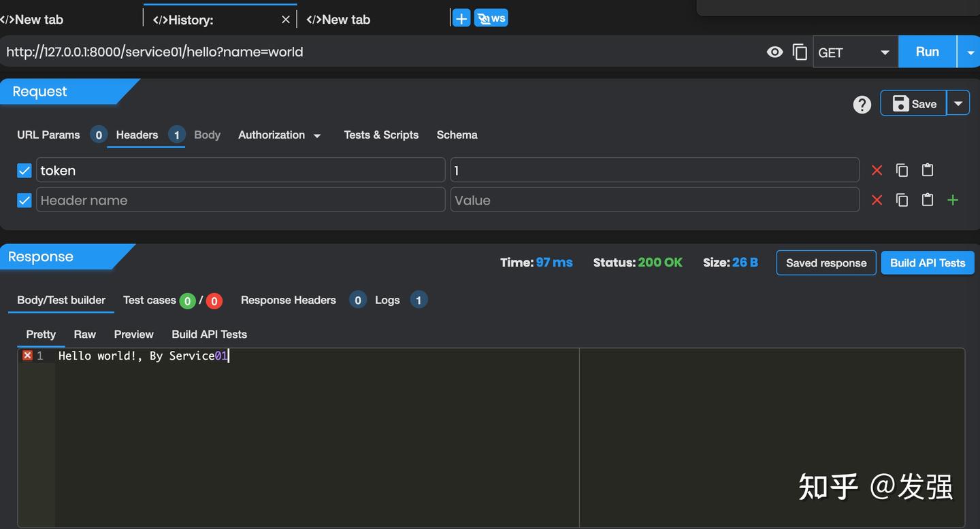Copy the token header row
Image resolution: width=980 pixels, height=529 pixels.
click(x=902, y=170)
